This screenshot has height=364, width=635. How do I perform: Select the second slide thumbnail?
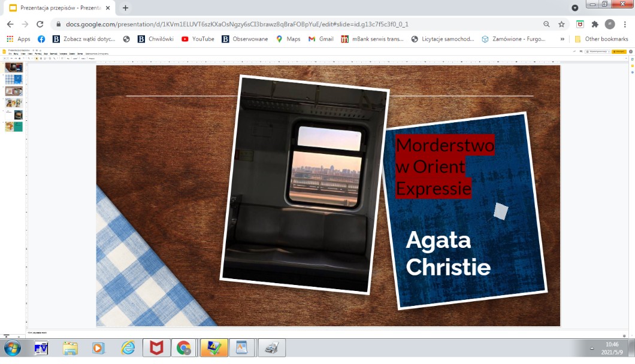pos(14,79)
